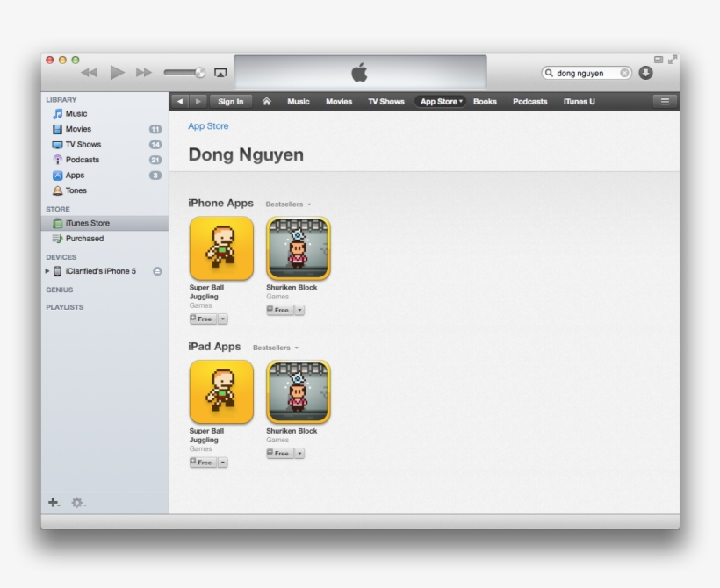Open the App Store tab dropdown
Image resolution: width=720 pixels, height=588 pixels.
(x=441, y=102)
